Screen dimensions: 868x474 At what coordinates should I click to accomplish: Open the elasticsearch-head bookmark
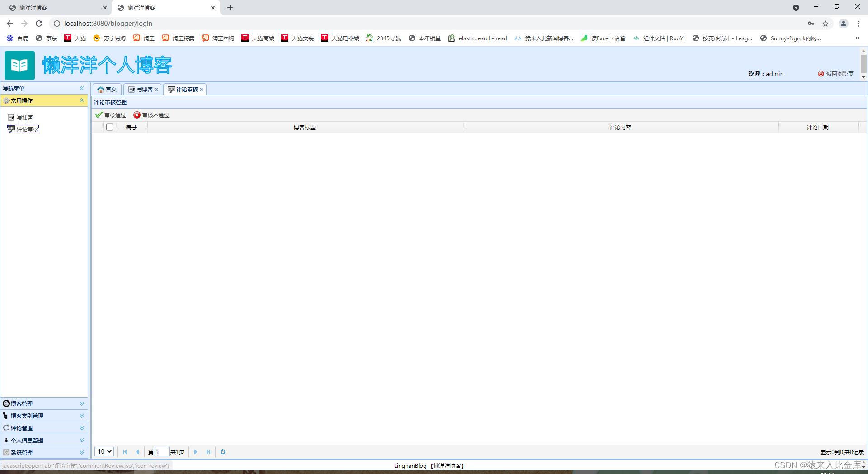[x=477, y=38]
